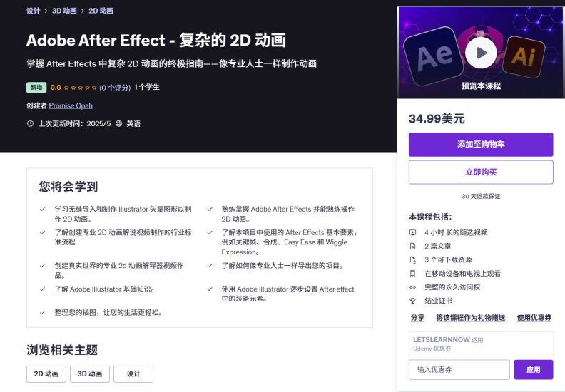This screenshot has height=392, width=565.
Task: Click the globe icon next to 英语
Action: 119,123
